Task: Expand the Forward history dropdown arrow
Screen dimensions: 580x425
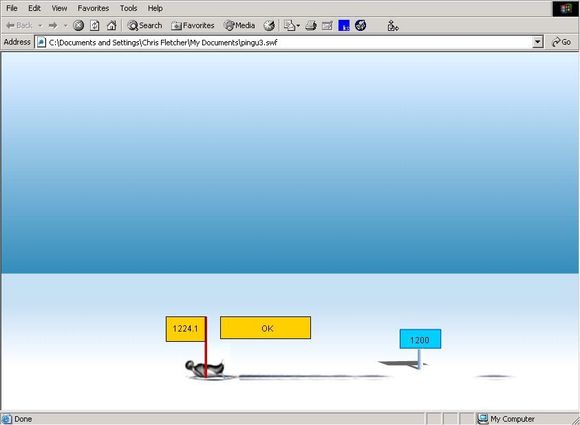Action: point(65,26)
